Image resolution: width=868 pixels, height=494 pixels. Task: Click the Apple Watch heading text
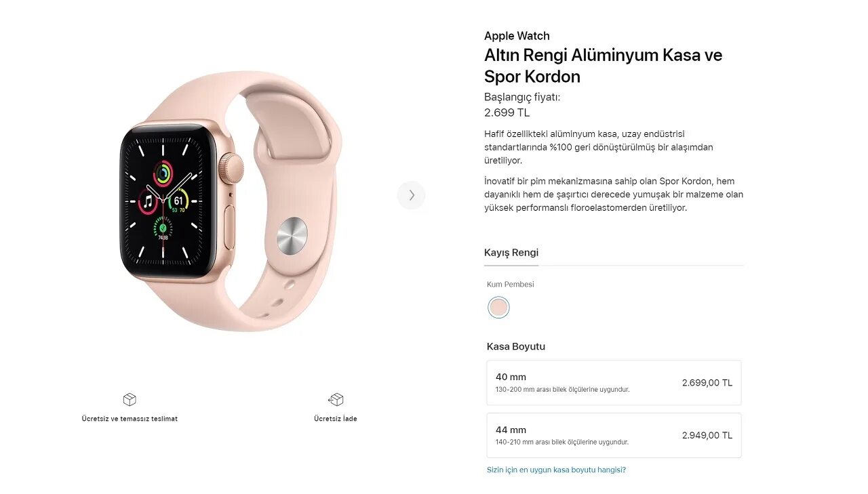pyautogui.click(x=517, y=36)
